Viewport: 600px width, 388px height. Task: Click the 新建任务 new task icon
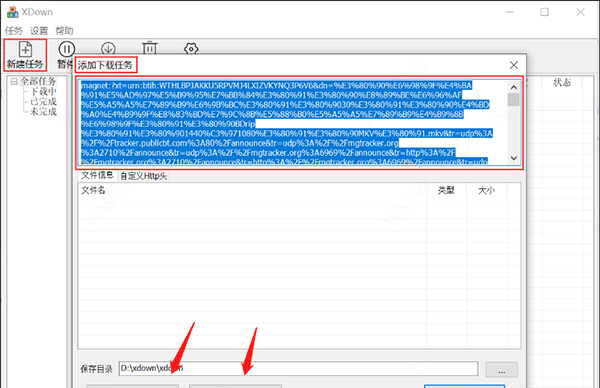[x=25, y=49]
